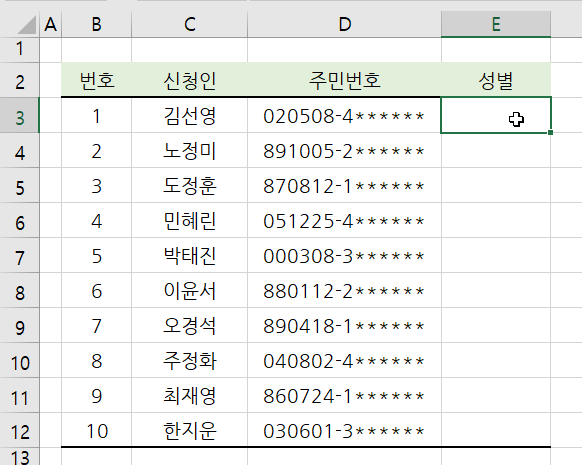Select column E header
Image resolution: width=582 pixels, height=465 pixels.
[496, 24]
